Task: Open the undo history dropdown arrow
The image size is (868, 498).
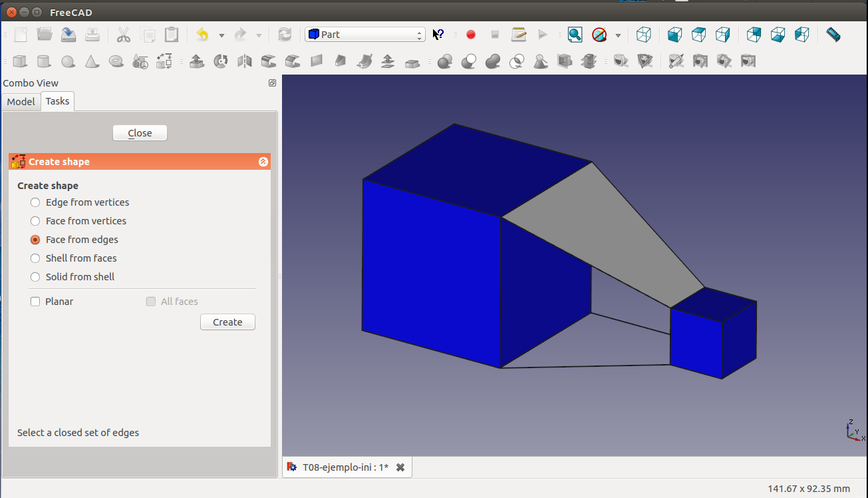Action: point(221,35)
